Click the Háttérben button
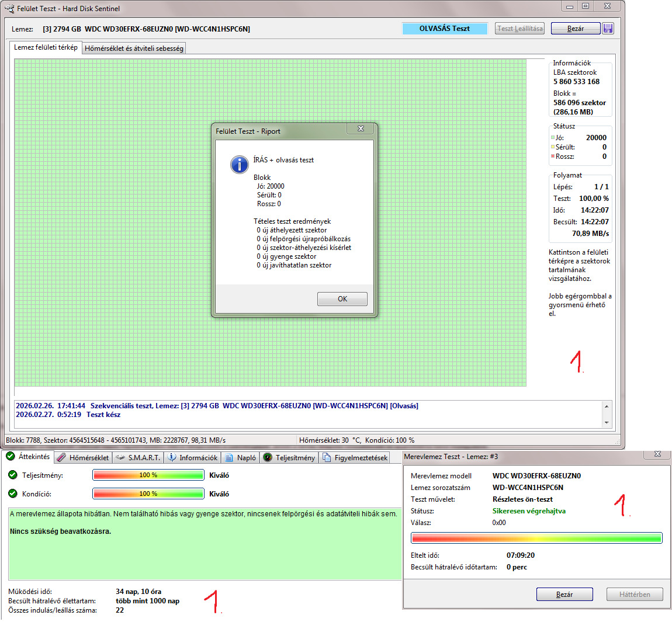Screen dimensions: 672x622 click(x=635, y=595)
